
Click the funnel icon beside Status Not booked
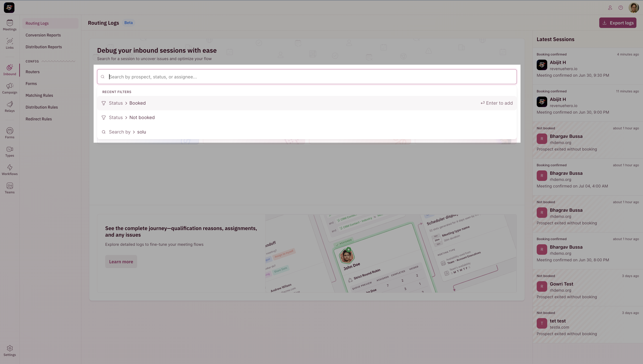[x=104, y=118]
